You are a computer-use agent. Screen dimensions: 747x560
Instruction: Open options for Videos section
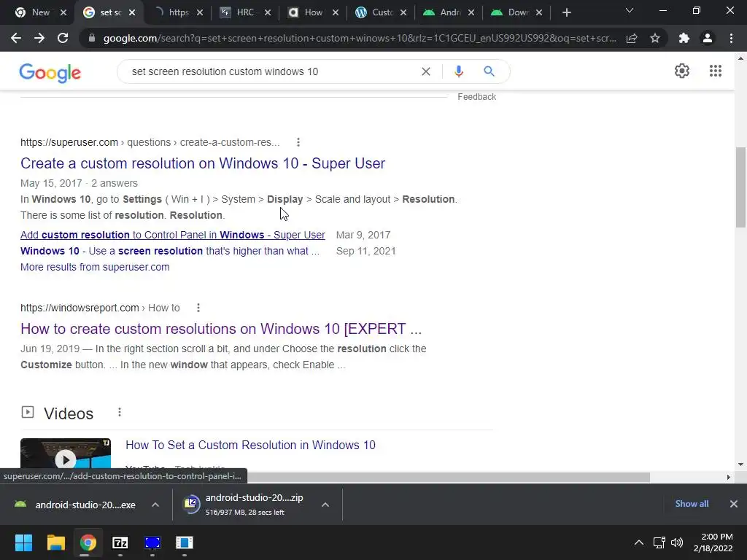point(120,413)
